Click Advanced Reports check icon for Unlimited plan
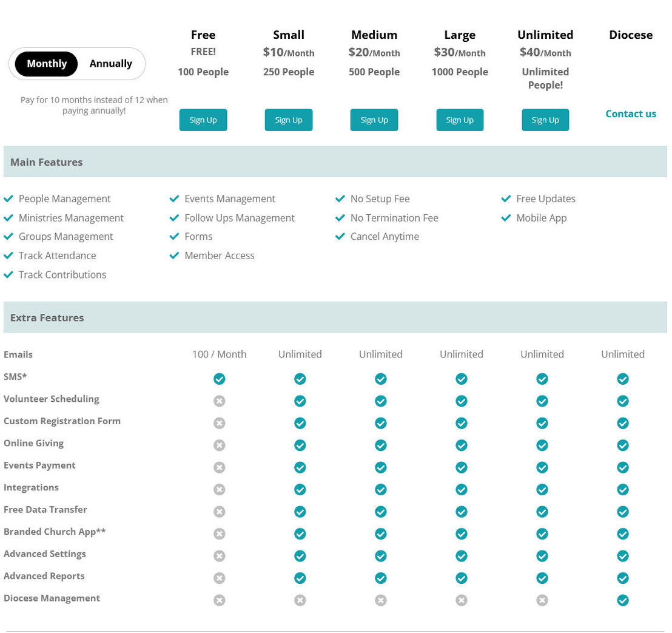 [x=542, y=578]
